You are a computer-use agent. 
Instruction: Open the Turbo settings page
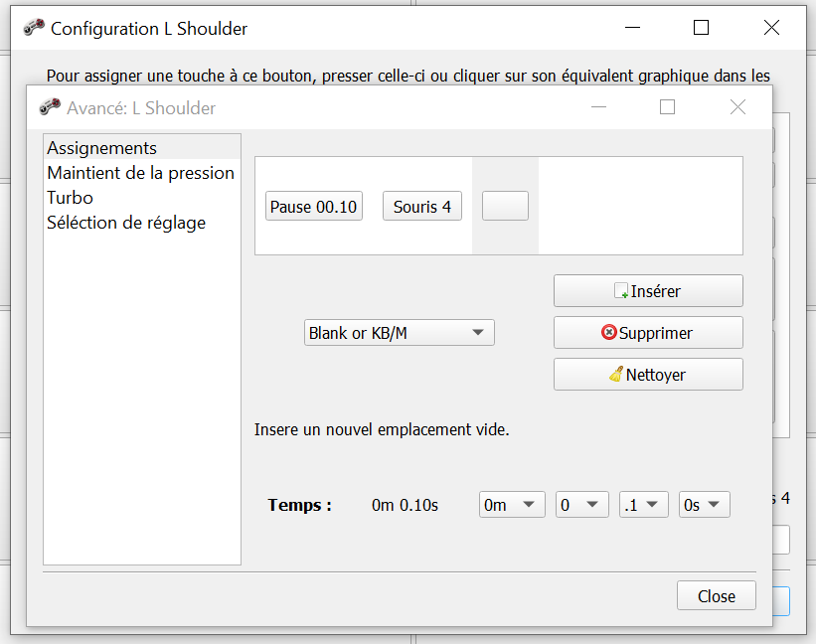[71, 198]
